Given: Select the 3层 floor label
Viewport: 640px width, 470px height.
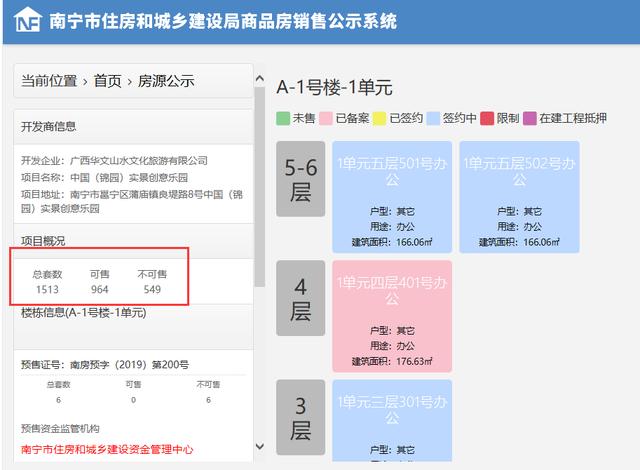Looking at the screenshot, I should click(x=301, y=418).
